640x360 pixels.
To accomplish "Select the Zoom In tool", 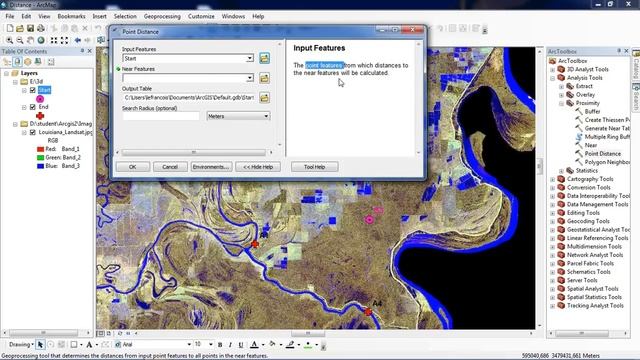I will coord(9,40).
